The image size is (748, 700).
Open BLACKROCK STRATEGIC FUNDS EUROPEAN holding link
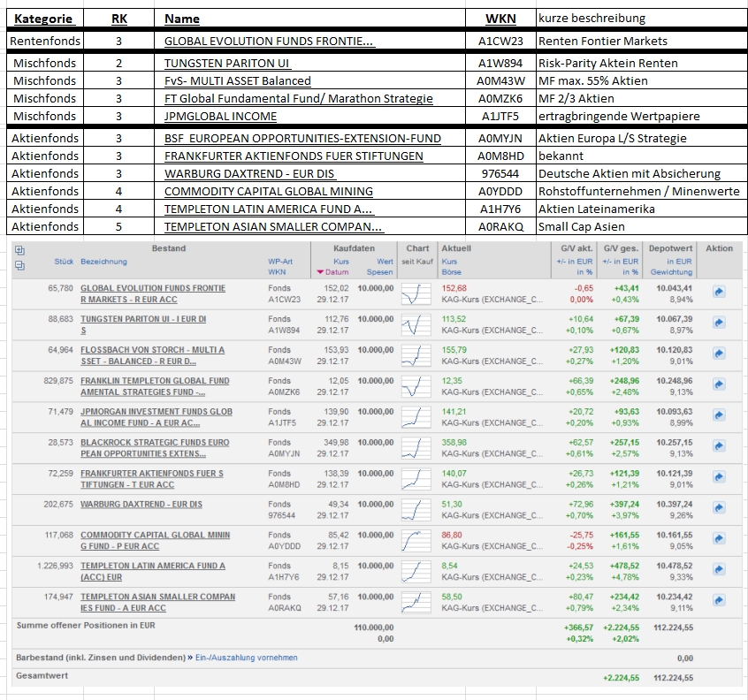tap(155, 448)
